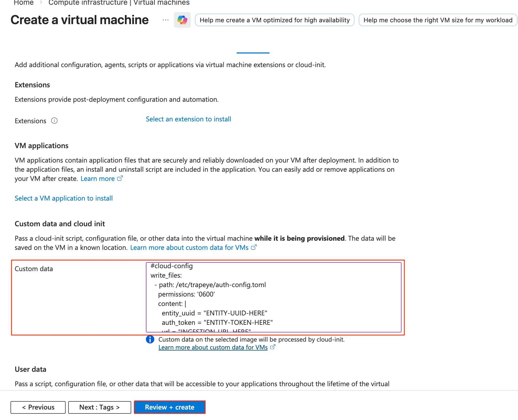The width and height of the screenshot is (518, 420).
Task: Open underlined Learn more about custom data link
Action: (x=213, y=347)
